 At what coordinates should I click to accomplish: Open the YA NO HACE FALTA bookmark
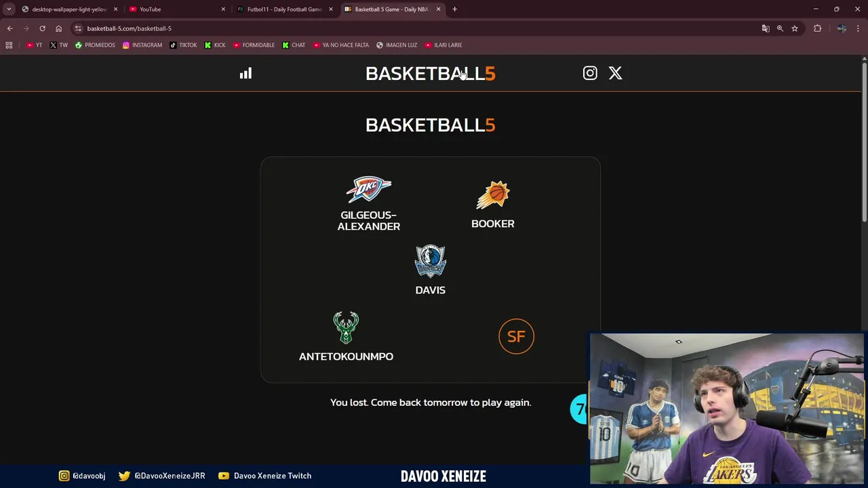[340, 45]
